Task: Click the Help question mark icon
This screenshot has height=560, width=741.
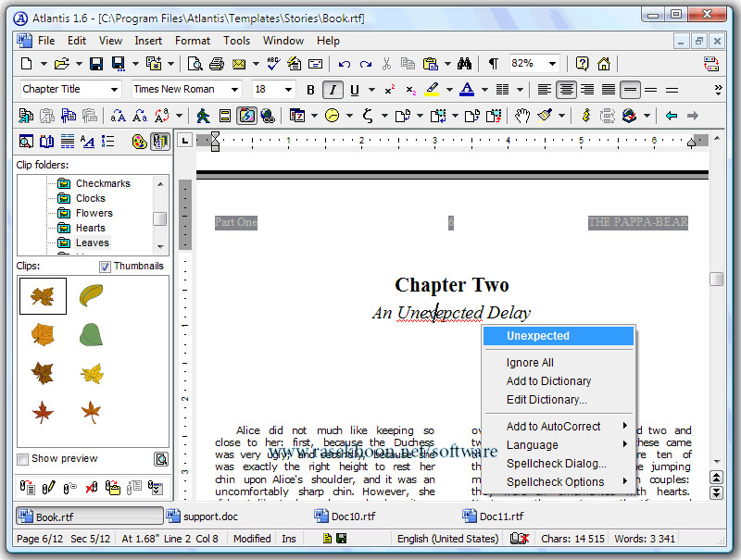Action: tap(583, 63)
